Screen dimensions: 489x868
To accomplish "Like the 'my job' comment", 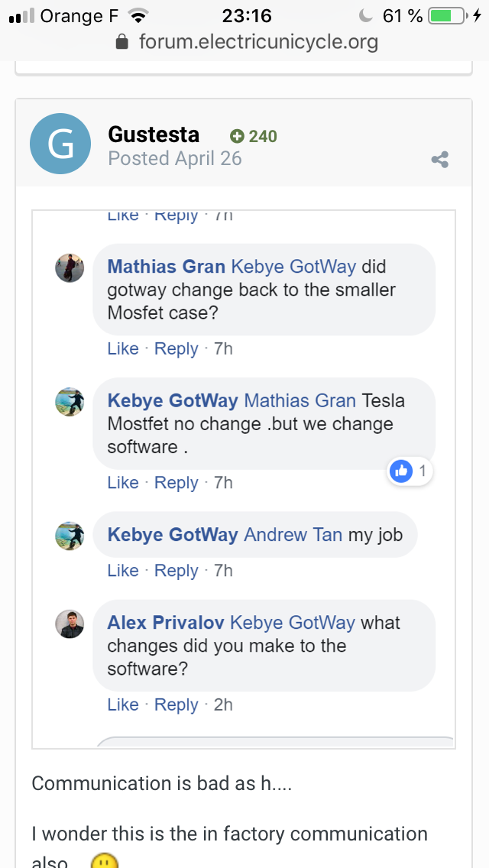I will (x=123, y=571).
